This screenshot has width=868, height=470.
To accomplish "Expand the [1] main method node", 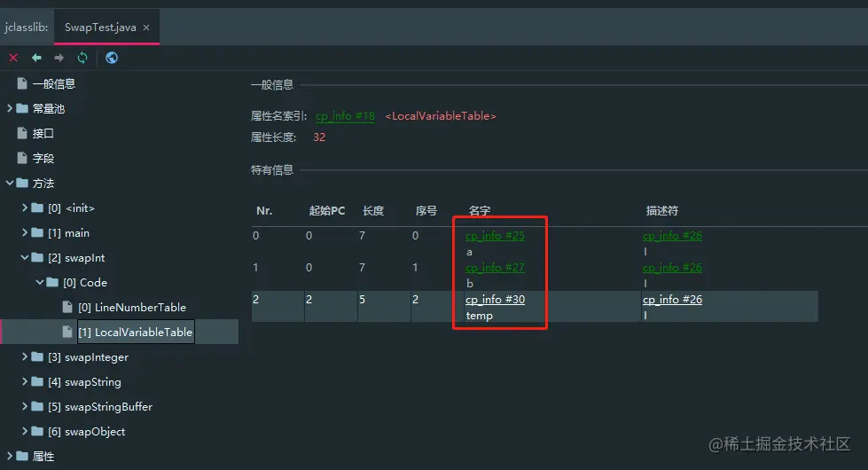I will click(x=24, y=232).
